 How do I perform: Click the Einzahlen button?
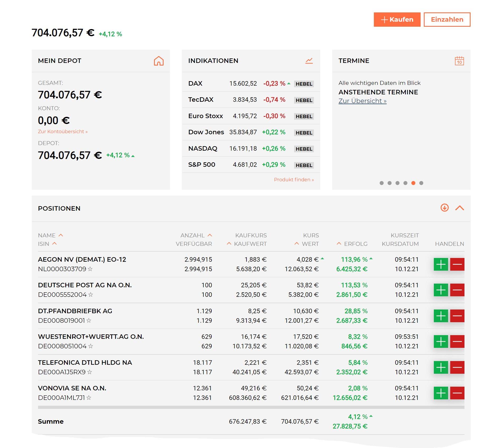[447, 20]
